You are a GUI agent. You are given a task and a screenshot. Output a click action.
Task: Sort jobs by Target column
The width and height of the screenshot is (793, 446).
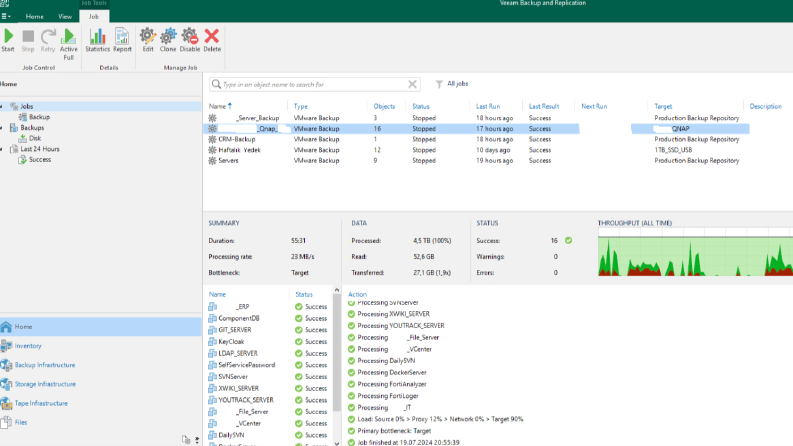coord(663,106)
